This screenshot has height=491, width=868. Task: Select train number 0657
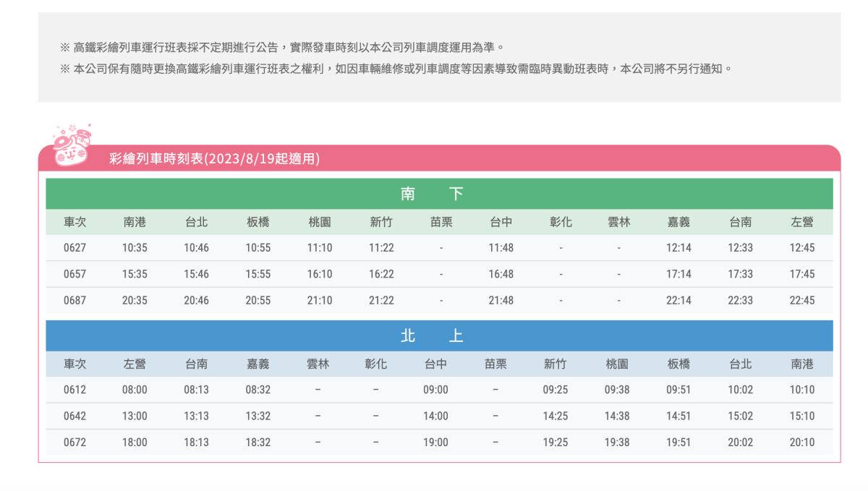tap(75, 274)
